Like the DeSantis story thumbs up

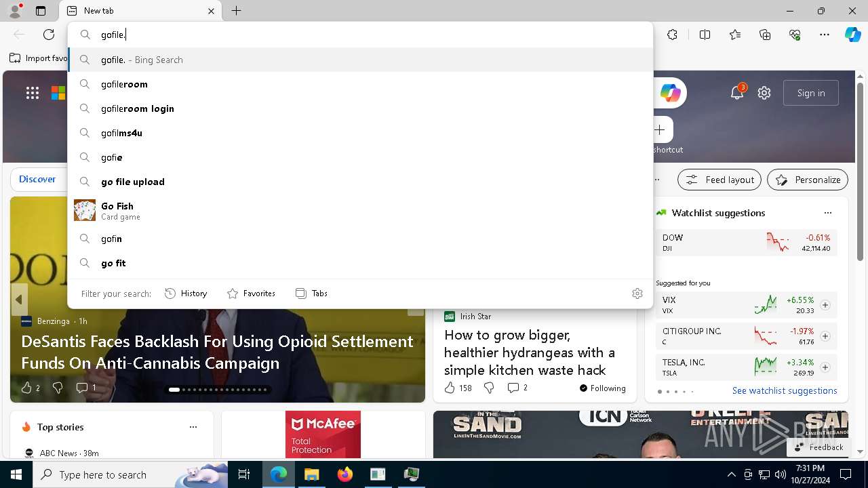pos(26,388)
